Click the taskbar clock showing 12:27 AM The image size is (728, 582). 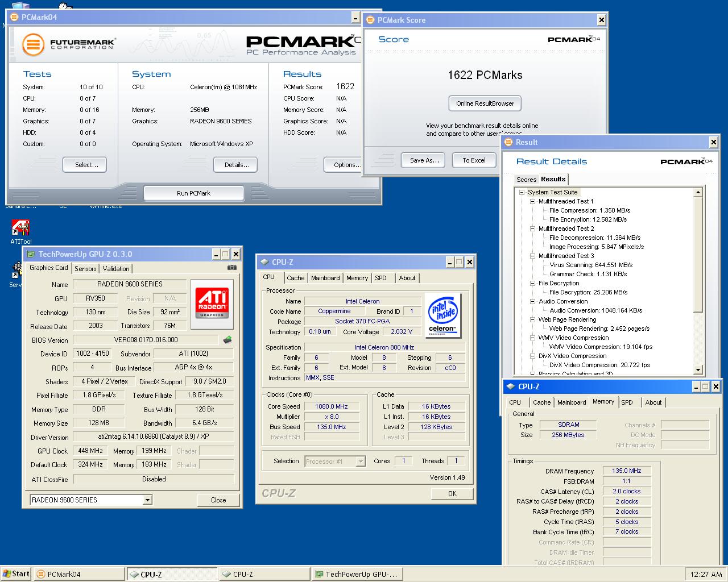point(706,574)
